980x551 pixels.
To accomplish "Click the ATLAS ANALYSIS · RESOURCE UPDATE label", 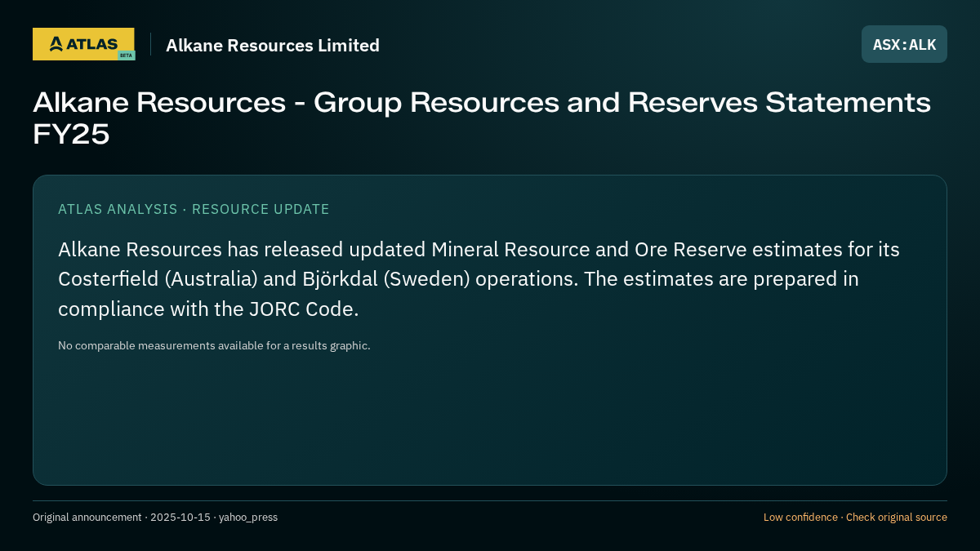I will point(194,209).
